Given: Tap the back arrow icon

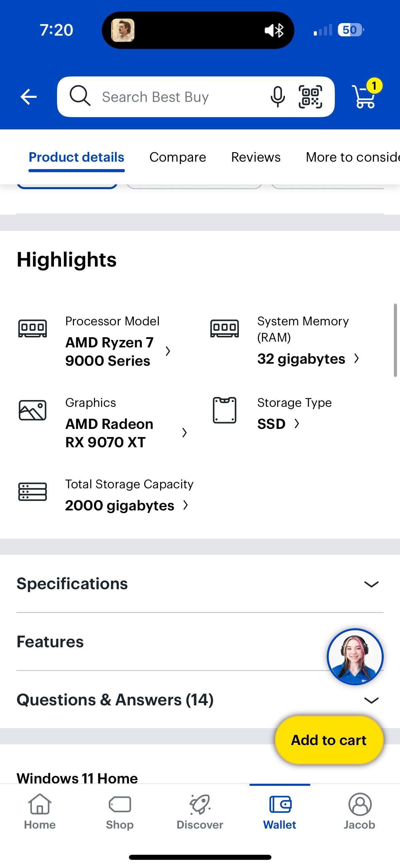Looking at the screenshot, I should (x=28, y=97).
